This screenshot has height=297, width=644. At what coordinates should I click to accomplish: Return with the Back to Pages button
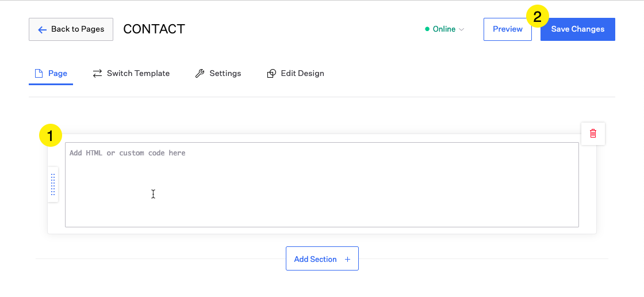point(71,29)
